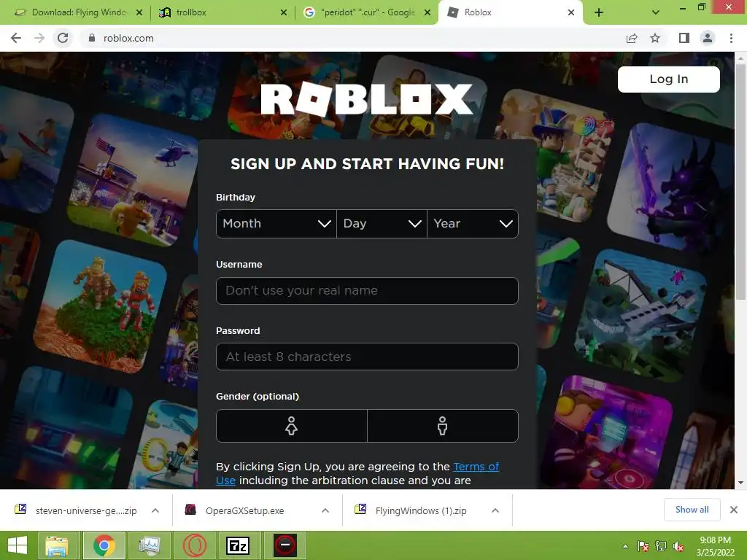
Task: Open the crashed airplane game thumbnail
Action: 640,314
